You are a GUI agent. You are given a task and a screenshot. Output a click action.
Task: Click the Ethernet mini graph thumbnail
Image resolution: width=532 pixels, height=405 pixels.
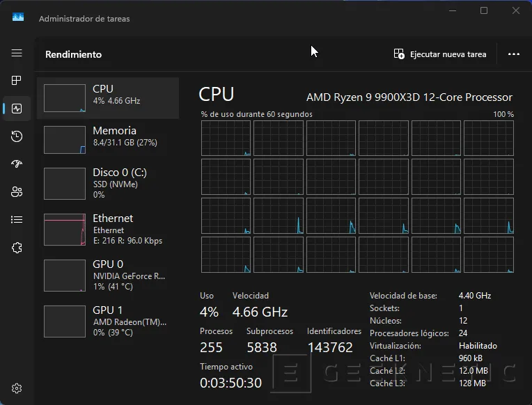tap(65, 230)
